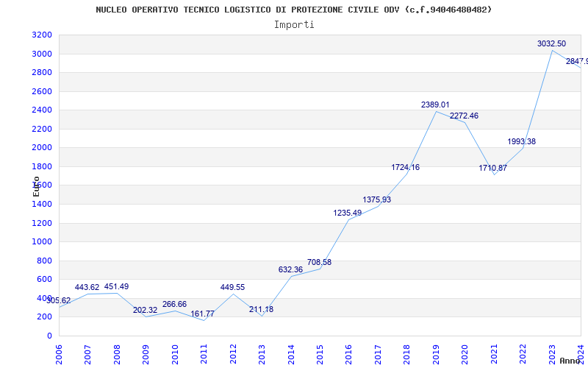
Task: Click the 2019 x-axis year label
Action: click(436, 355)
